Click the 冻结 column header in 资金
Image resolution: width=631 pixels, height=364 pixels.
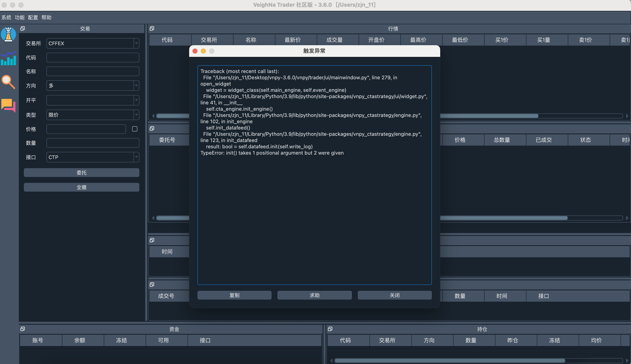tap(122, 340)
